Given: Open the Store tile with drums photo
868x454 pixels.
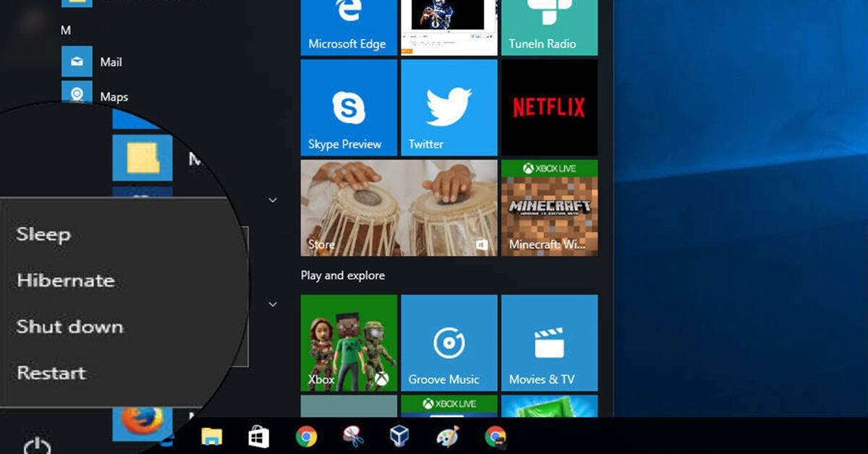Looking at the screenshot, I should (399, 208).
